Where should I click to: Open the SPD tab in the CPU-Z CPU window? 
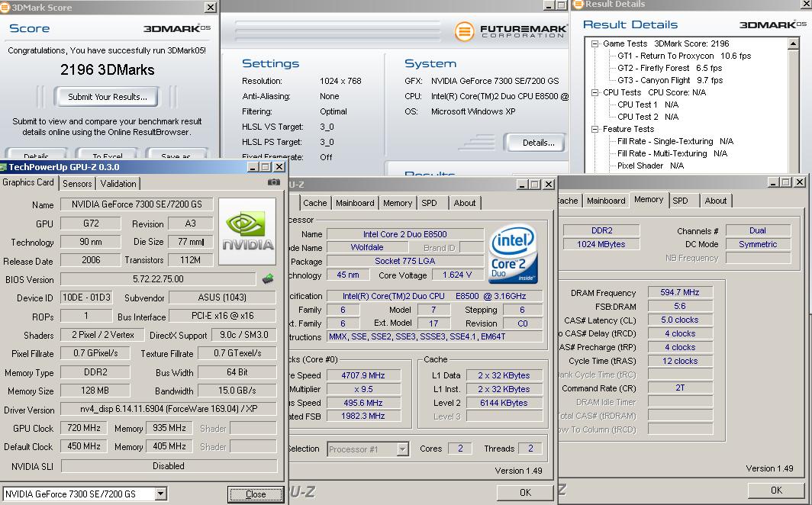point(429,203)
